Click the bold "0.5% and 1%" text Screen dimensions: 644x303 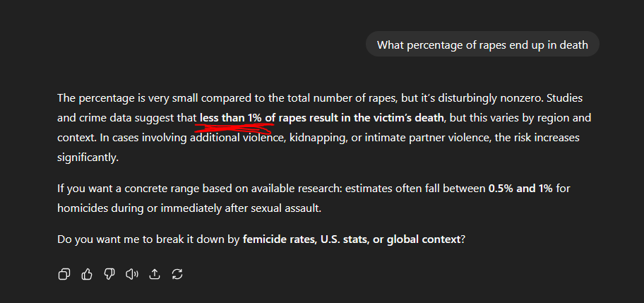520,189
